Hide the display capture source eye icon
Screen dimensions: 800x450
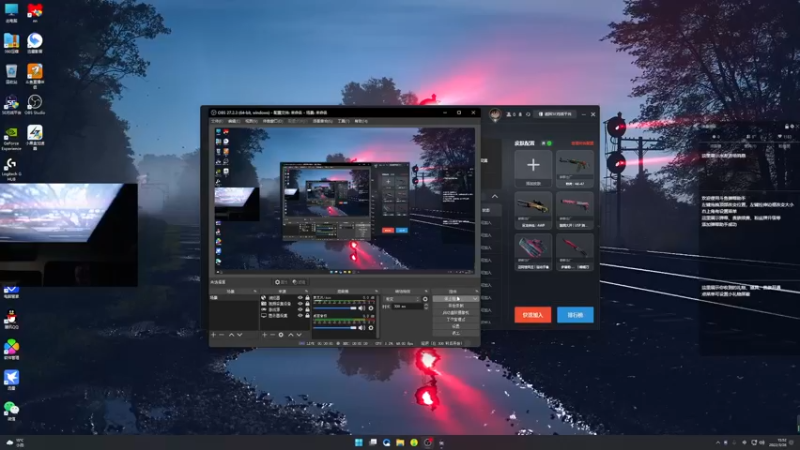(x=300, y=316)
